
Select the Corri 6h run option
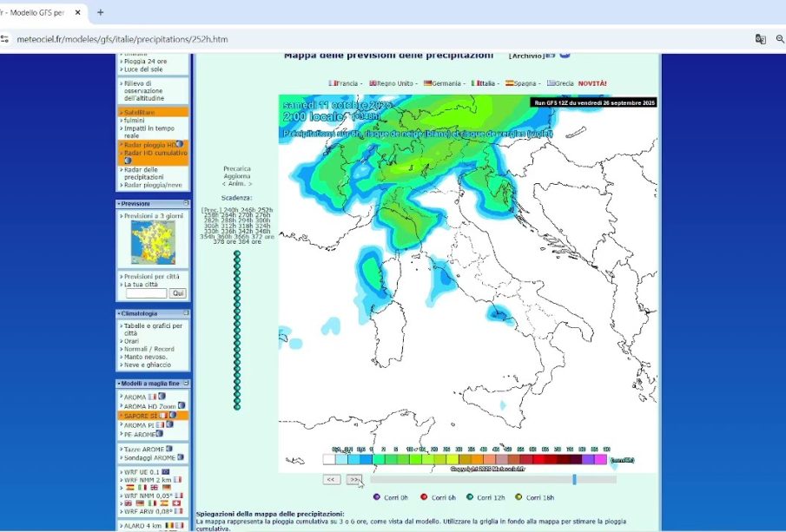(424, 497)
